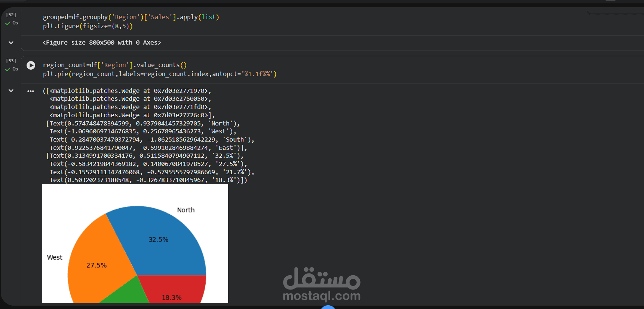
Task: Click the Text 'South' output line
Action: 152,140
